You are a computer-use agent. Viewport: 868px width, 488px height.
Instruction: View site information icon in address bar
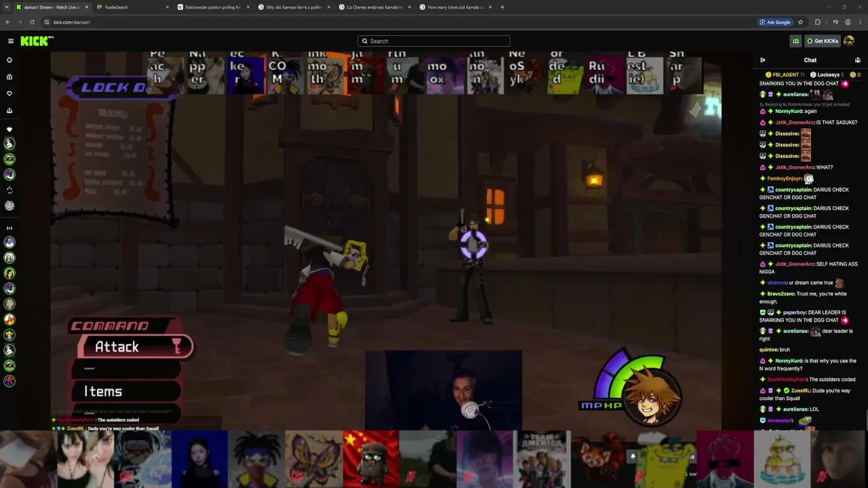click(x=47, y=22)
